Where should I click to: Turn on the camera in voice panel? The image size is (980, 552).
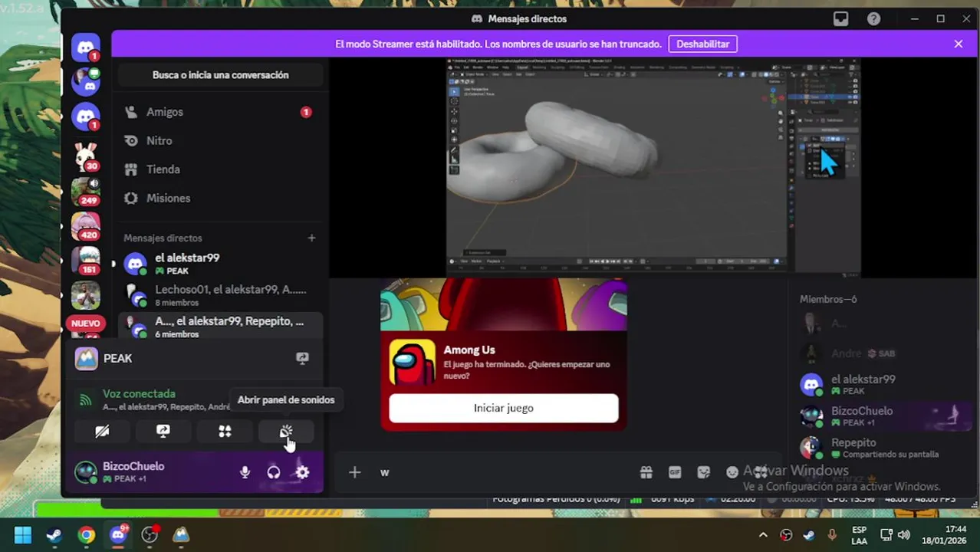[102, 432]
